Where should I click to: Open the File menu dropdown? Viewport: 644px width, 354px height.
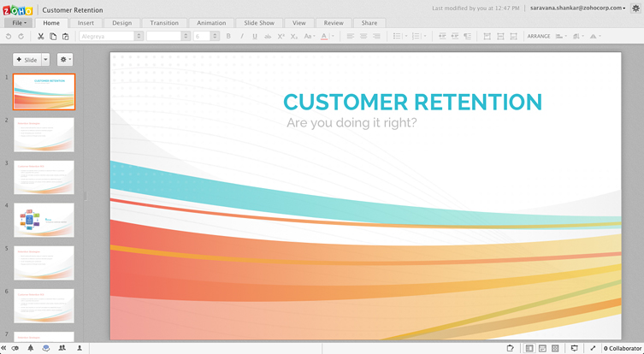pyautogui.click(x=17, y=23)
